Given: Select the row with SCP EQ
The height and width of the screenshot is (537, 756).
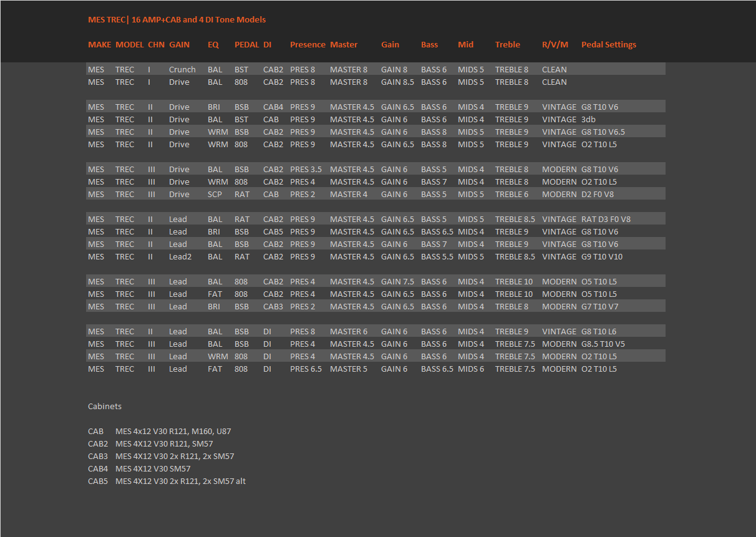Looking at the screenshot, I should [376, 194].
